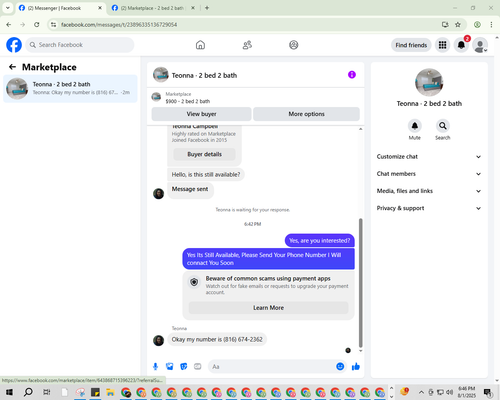This screenshot has height=400, width=500.
Task: Open the taskbar clock and date
Action: 467,392
